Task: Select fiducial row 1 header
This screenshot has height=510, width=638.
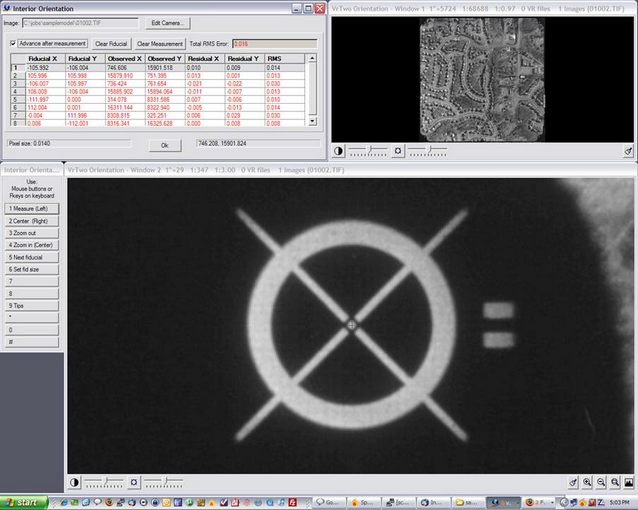Action: [18, 68]
